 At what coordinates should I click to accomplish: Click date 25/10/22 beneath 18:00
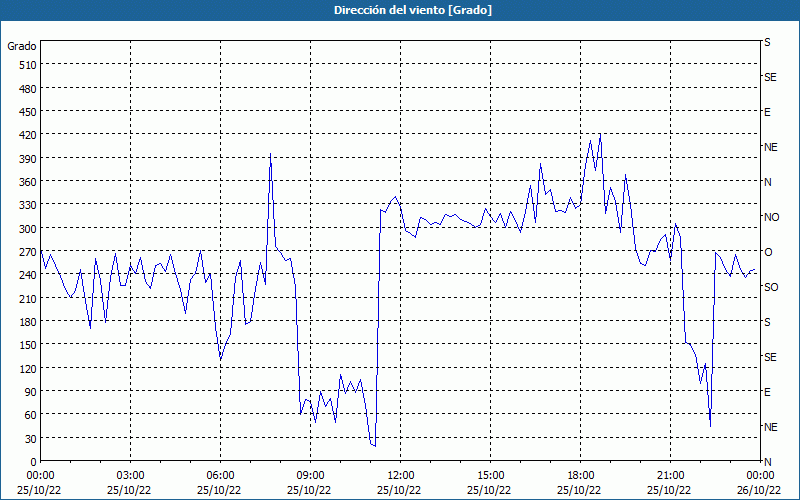(x=579, y=490)
